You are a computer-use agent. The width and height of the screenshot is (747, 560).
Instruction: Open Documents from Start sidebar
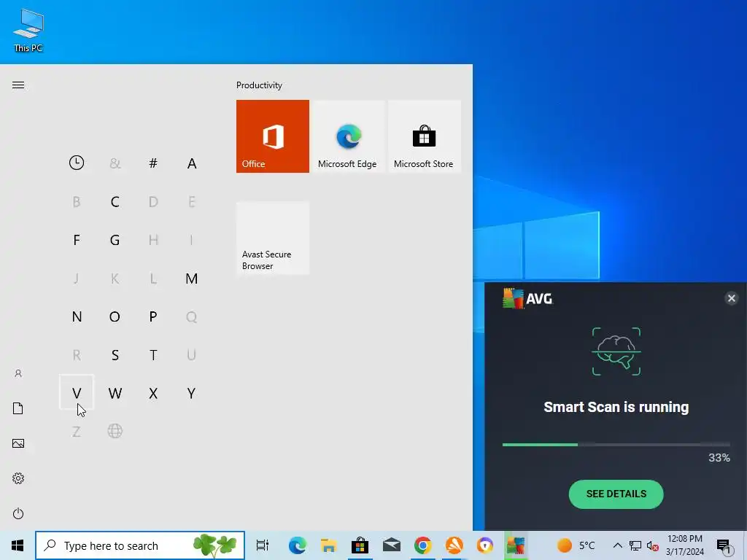pos(18,408)
